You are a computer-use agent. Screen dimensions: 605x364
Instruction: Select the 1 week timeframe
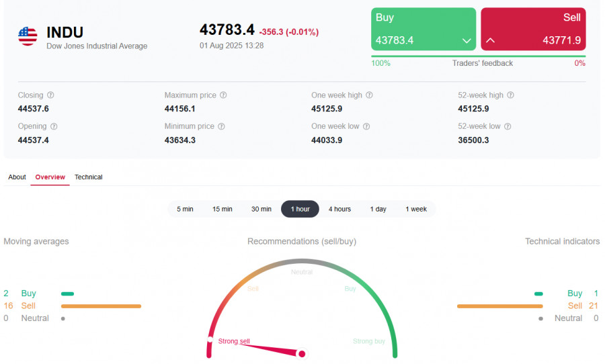click(x=416, y=209)
